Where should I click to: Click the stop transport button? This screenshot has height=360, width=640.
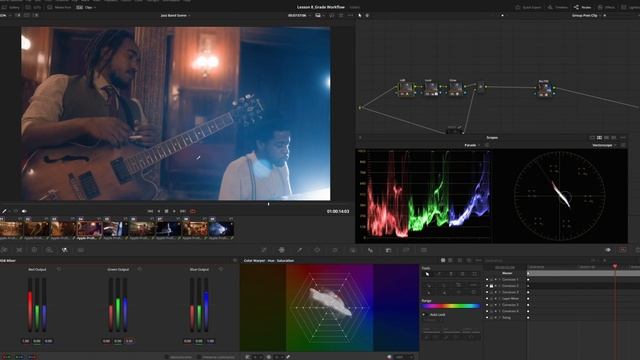(166, 211)
